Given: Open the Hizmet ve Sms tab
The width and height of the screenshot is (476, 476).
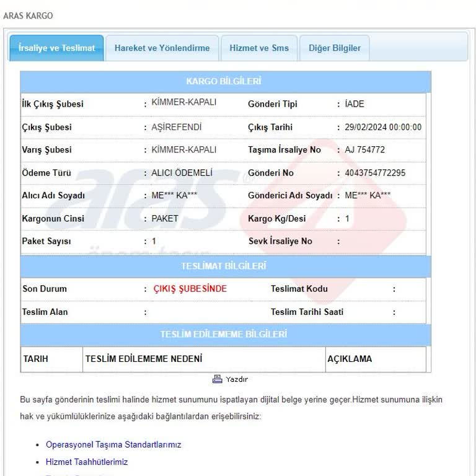Looking at the screenshot, I should [x=259, y=48].
